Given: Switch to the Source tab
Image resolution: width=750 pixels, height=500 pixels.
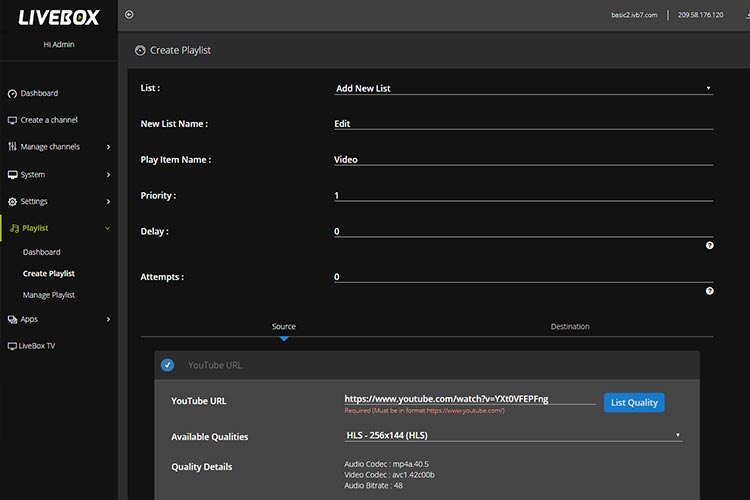Looking at the screenshot, I should pos(284,326).
